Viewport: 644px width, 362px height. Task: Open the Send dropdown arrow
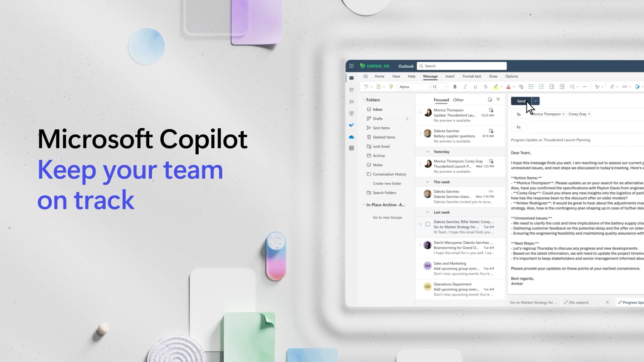click(535, 101)
